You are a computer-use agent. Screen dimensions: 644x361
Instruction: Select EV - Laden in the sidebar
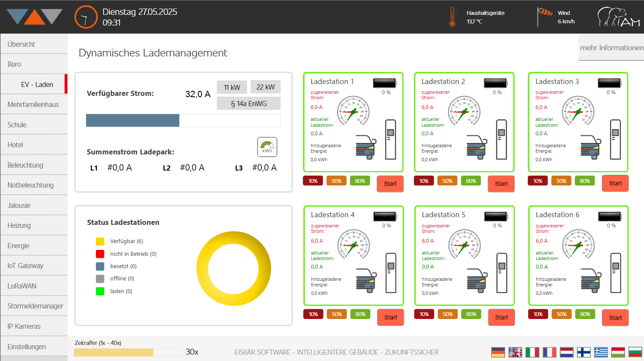pos(34,84)
